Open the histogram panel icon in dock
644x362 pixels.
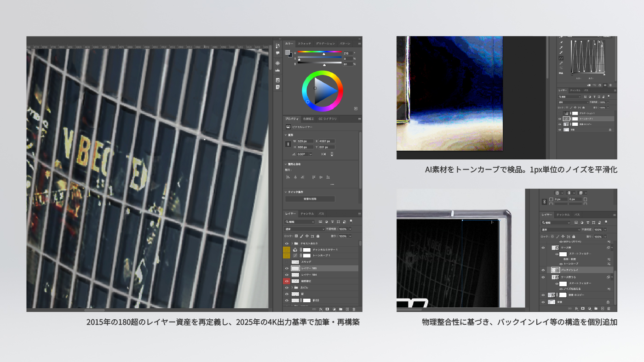(278, 70)
